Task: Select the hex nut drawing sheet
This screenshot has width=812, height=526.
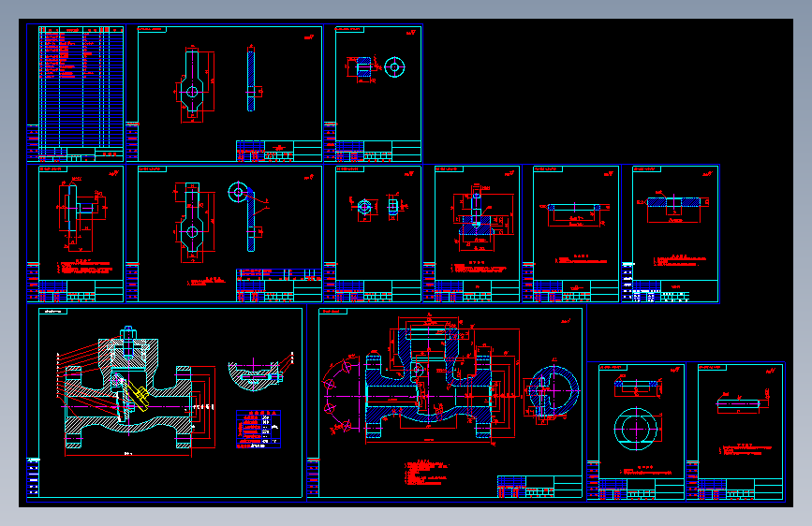Action: 373,233
